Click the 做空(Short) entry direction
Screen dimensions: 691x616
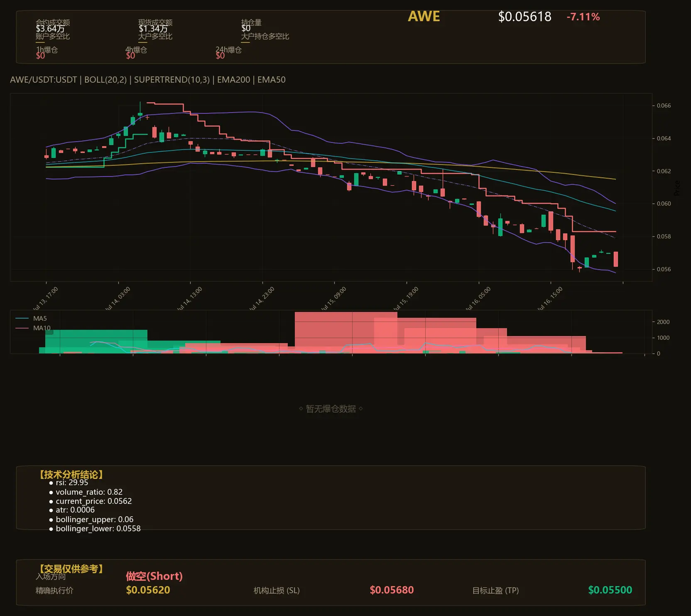154,576
